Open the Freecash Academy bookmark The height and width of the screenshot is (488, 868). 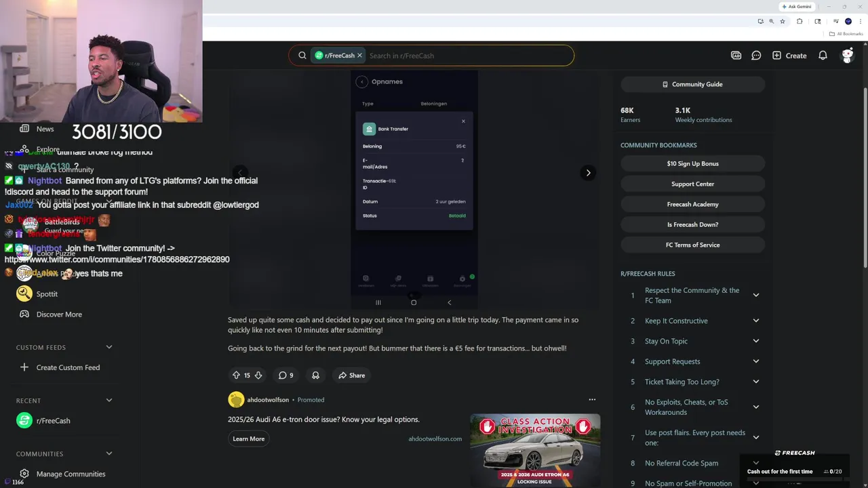692,204
